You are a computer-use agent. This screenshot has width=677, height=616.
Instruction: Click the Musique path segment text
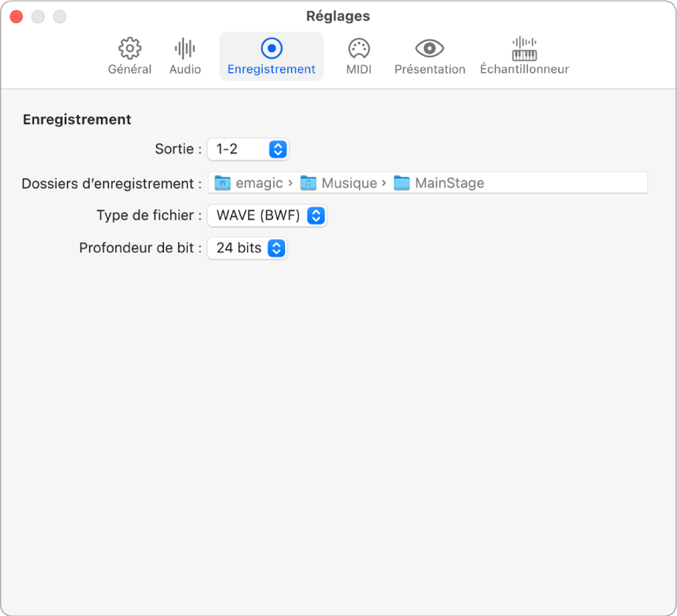[349, 183]
